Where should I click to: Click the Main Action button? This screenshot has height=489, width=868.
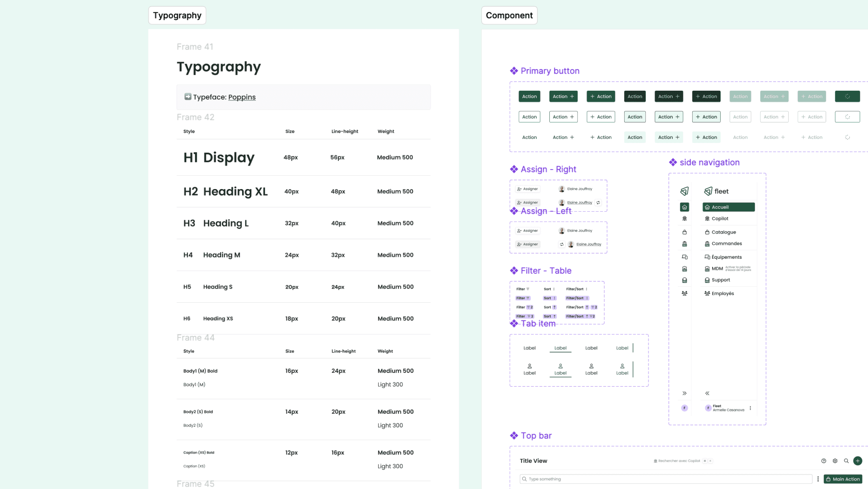pos(842,479)
